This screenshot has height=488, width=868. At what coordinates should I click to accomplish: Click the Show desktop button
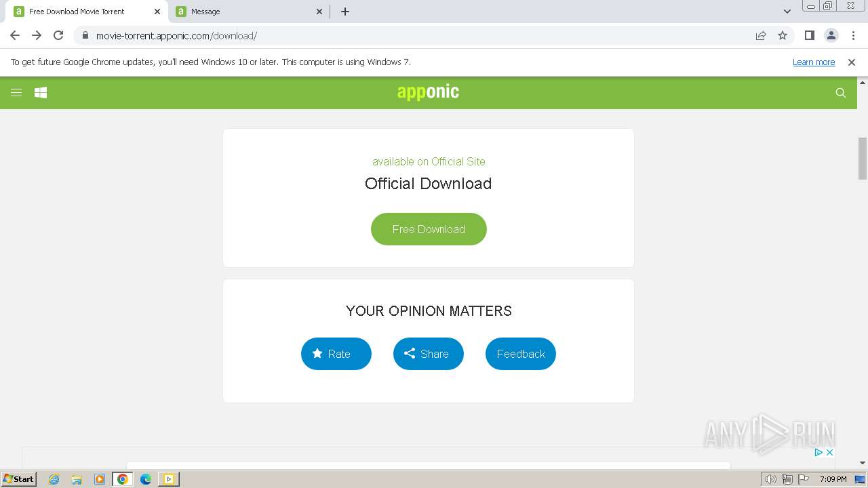(x=861, y=479)
